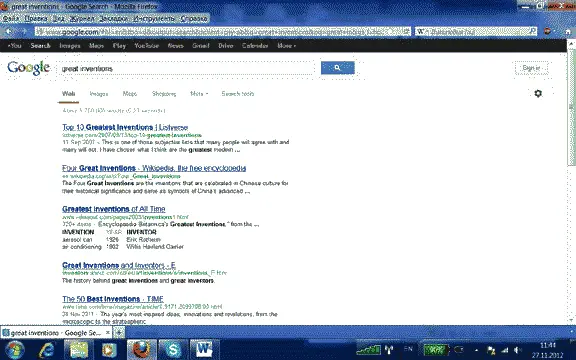Image resolution: width=576 pixels, height=360 pixels.
Task: Open Top 10 Greatest Inventions Listverse link
Action: [x=125, y=127]
